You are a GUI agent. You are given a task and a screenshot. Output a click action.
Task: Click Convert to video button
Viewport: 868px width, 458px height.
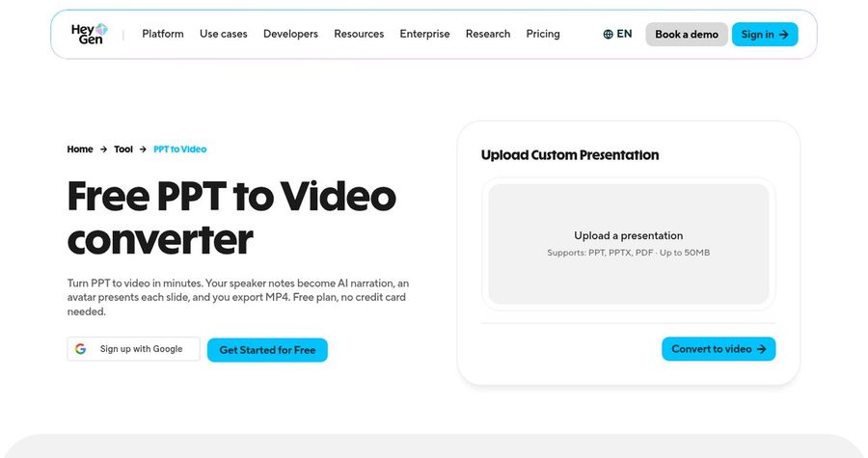click(x=719, y=349)
